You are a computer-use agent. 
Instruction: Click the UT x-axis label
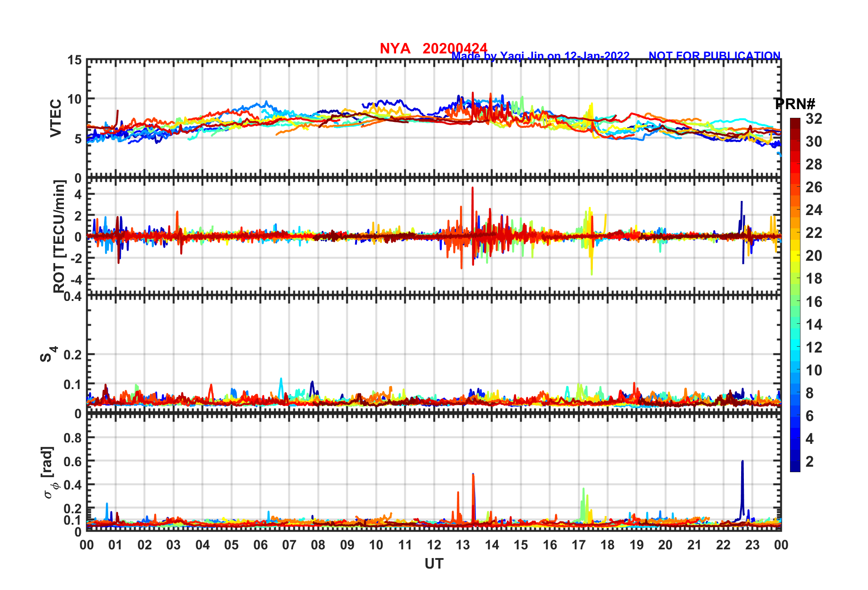click(434, 564)
